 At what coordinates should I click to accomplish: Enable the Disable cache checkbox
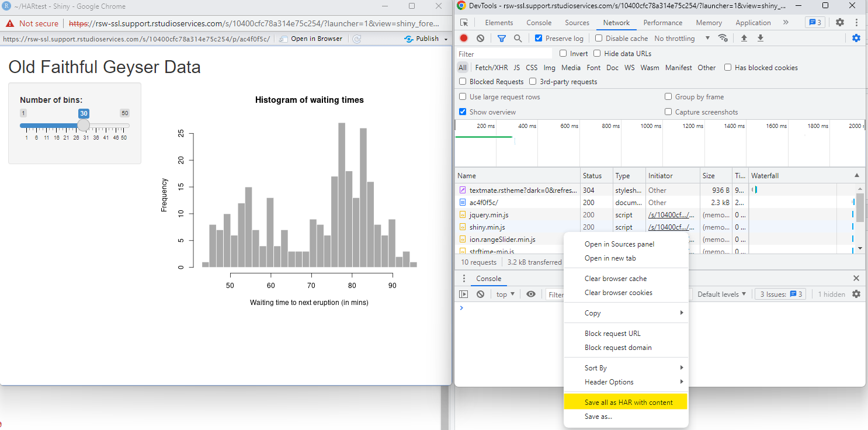599,39
